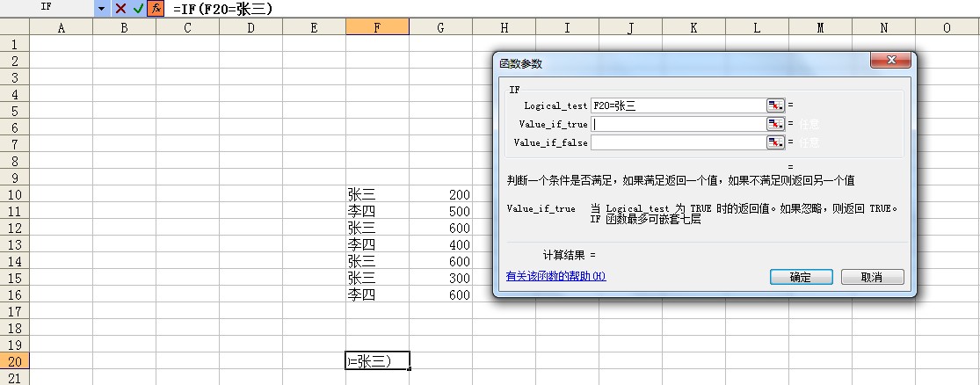The image size is (980, 385).
Task: Collapse dialog via Logical_test range selector icon
Action: [x=775, y=105]
